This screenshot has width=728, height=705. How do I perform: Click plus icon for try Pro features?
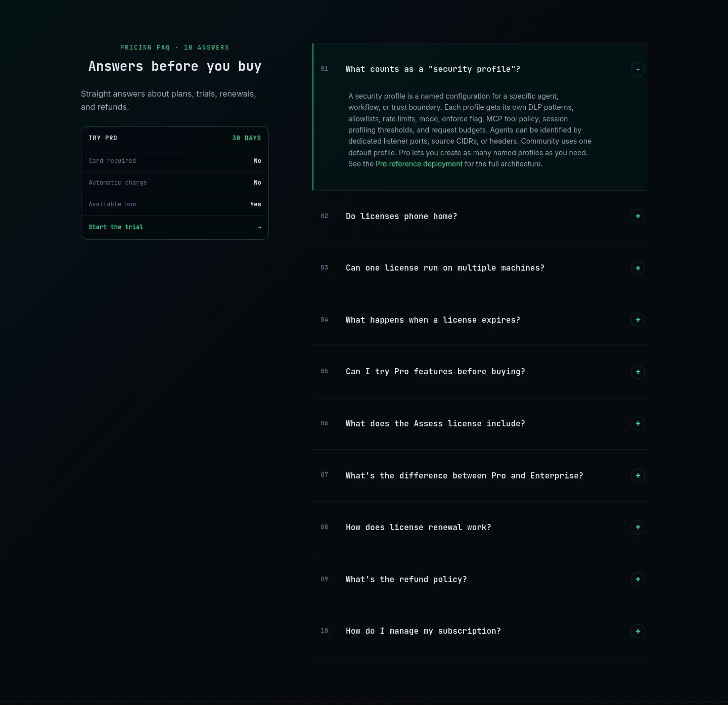coord(638,372)
